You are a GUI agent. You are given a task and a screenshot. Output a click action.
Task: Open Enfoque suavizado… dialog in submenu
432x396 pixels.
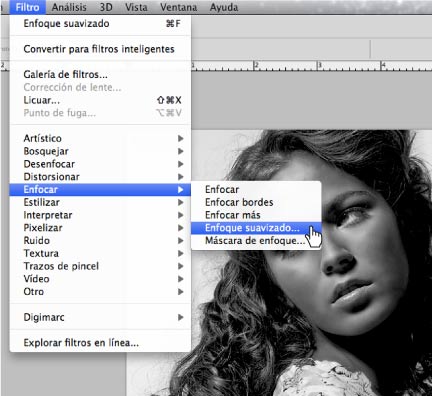click(256, 228)
